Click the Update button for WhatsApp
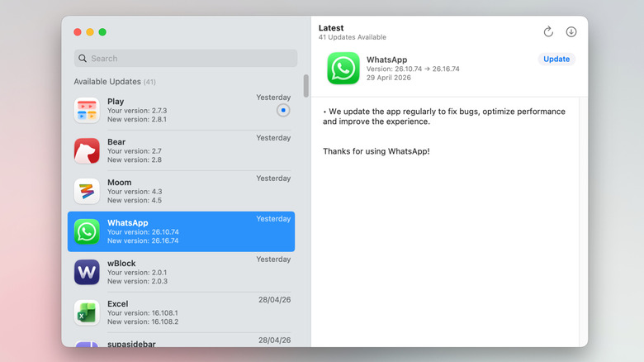 click(x=556, y=59)
